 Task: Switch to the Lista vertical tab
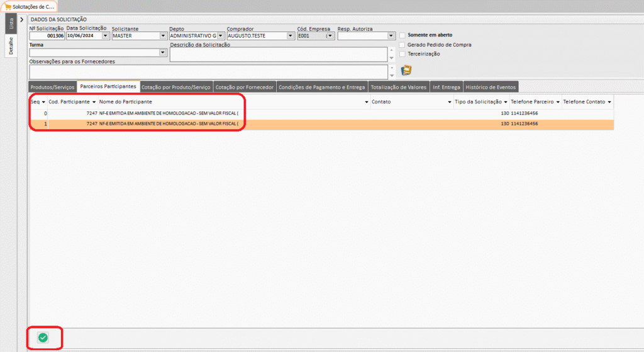[x=11, y=23]
